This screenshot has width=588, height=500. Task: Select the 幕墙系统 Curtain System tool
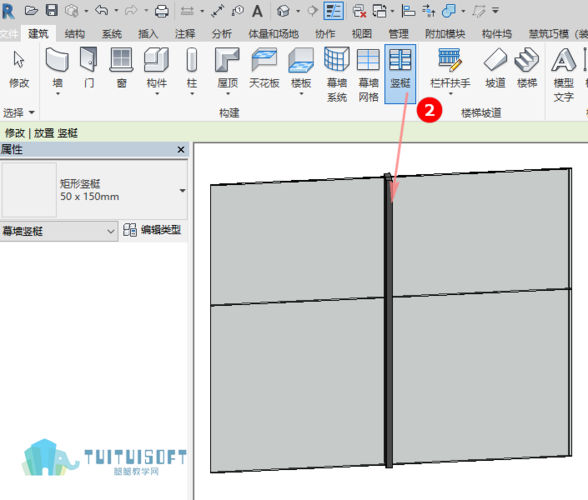pos(337,74)
